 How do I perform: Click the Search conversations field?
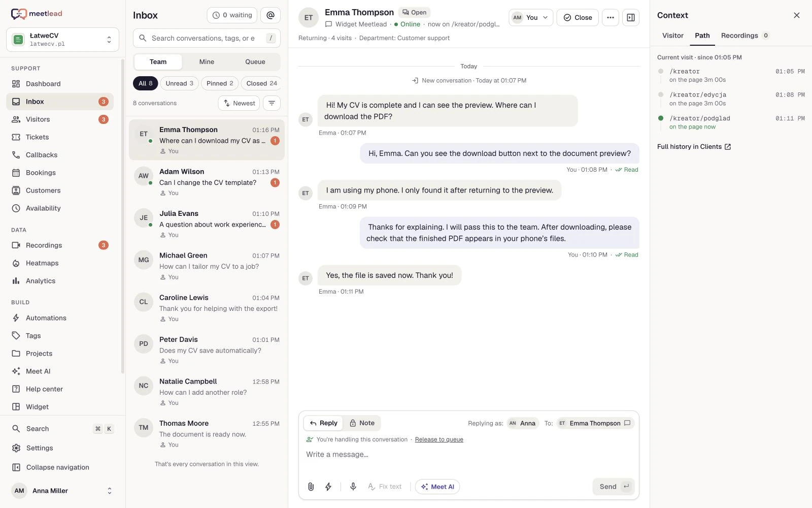pos(207,38)
